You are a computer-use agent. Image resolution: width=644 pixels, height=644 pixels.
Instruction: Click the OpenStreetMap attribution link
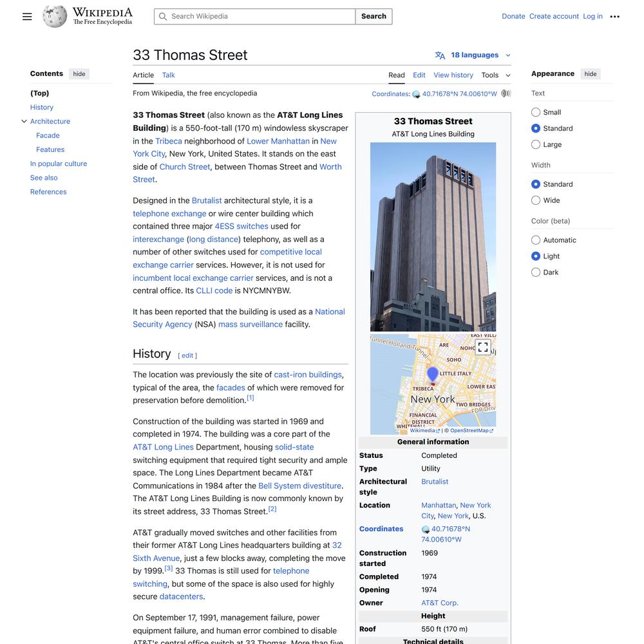(471, 431)
